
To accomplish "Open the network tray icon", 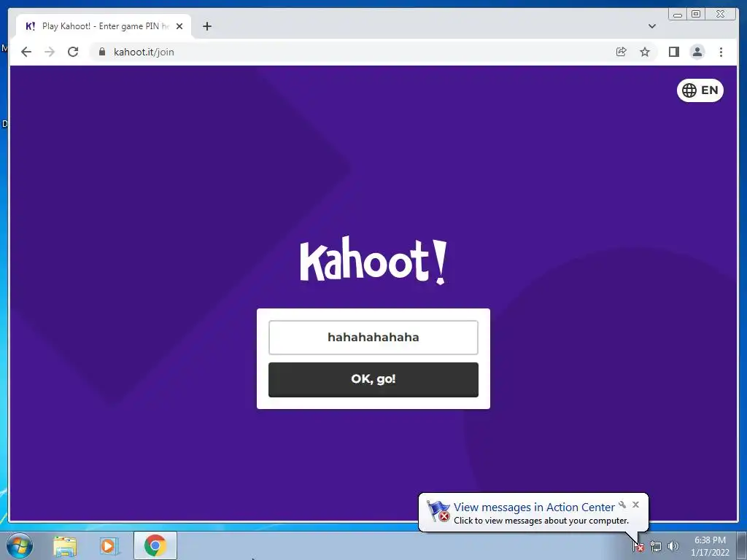I will (x=656, y=546).
